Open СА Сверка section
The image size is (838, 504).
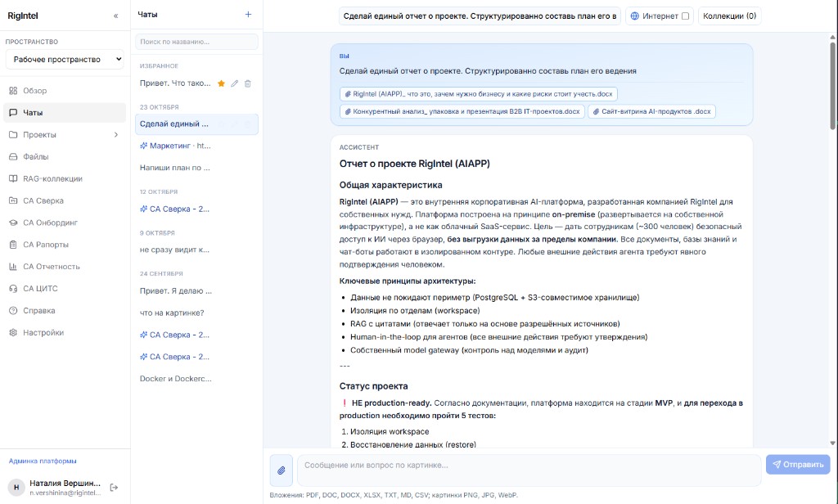pyautogui.click(x=65, y=200)
